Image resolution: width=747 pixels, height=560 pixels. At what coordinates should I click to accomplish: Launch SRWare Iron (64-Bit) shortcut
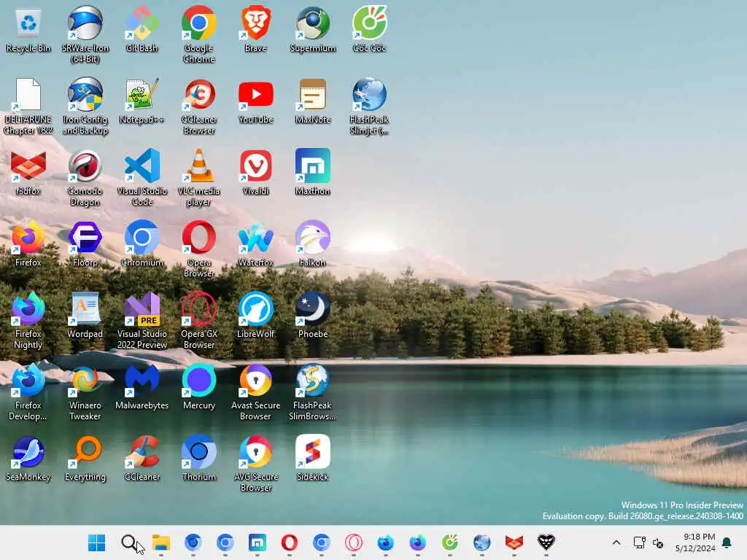click(x=85, y=34)
